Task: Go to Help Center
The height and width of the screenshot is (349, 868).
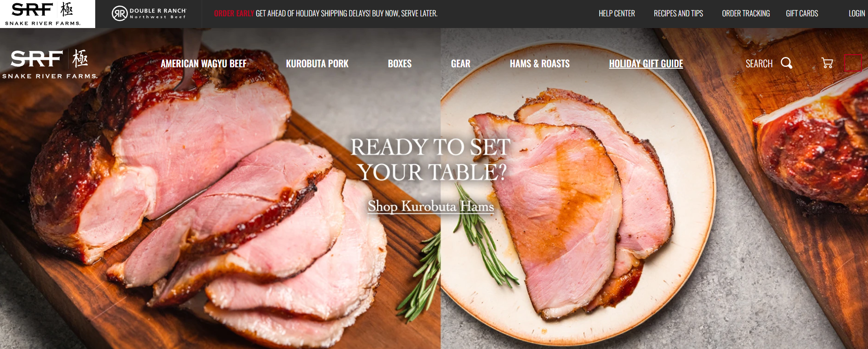Action: click(x=616, y=14)
